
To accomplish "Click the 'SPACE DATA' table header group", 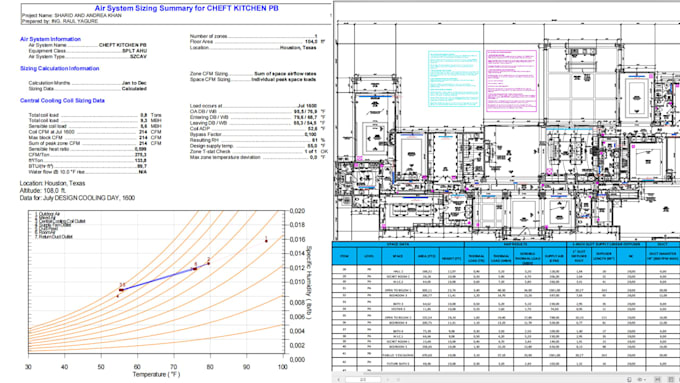I will (x=398, y=244).
